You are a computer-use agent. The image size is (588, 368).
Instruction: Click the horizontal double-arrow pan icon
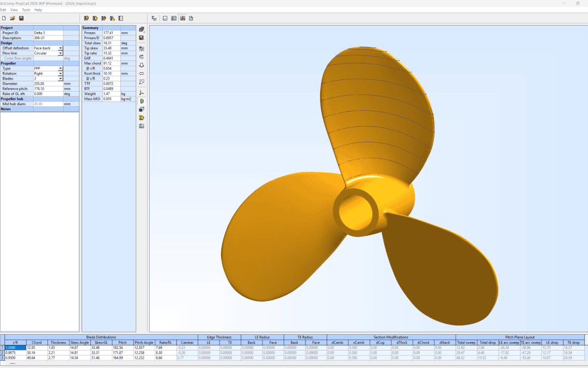142,74
